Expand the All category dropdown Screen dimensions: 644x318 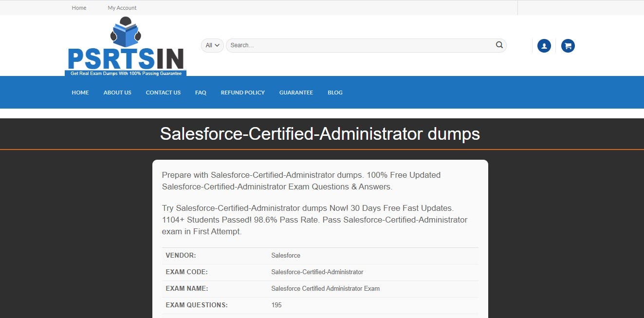point(212,45)
